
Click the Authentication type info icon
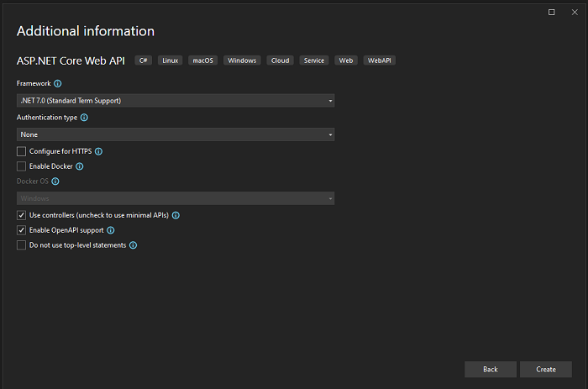coord(84,118)
